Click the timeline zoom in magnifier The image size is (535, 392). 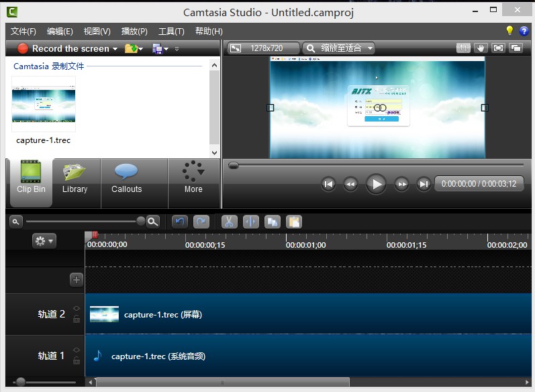coord(153,222)
